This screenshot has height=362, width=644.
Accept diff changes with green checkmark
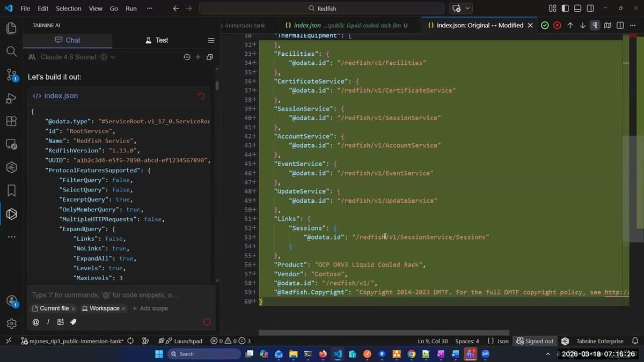click(545, 25)
